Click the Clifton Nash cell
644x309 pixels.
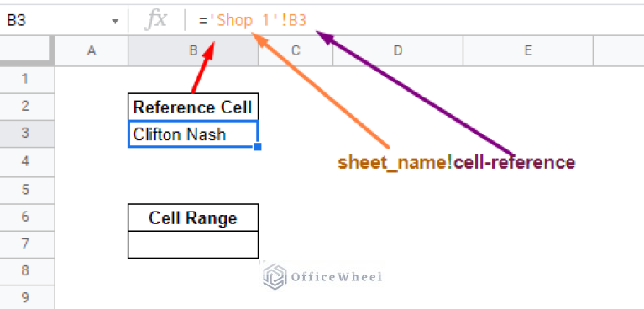click(193, 134)
